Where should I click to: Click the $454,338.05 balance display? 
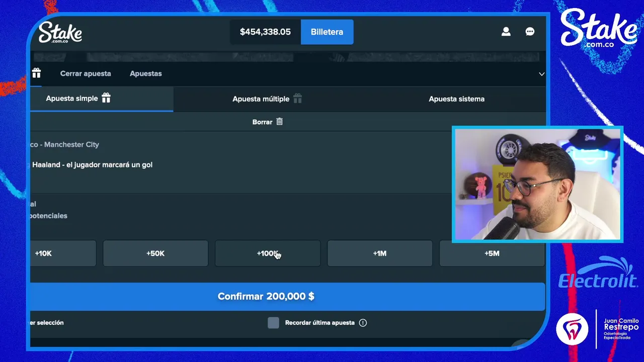click(x=265, y=32)
